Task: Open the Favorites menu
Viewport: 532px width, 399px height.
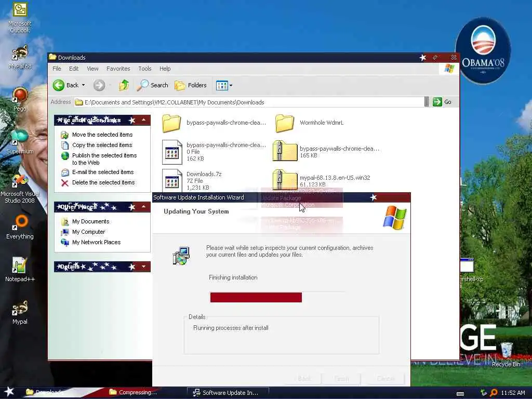Action: point(118,69)
